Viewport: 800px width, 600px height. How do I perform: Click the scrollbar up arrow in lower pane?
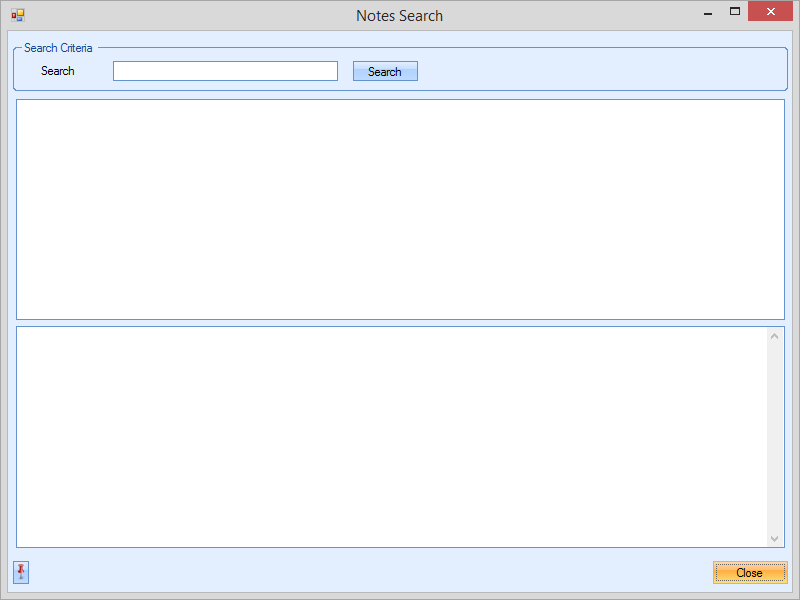774,336
